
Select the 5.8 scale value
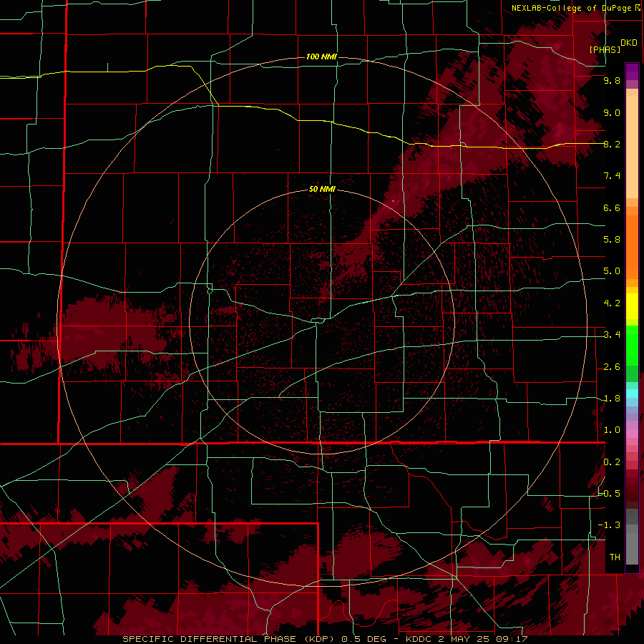pyautogui.click(x=612, y=240)
